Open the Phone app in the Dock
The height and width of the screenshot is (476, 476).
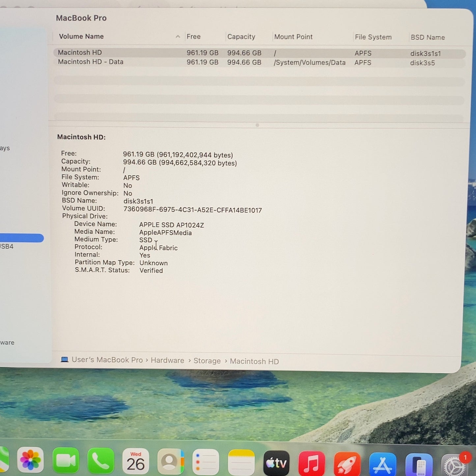point(101,461)
